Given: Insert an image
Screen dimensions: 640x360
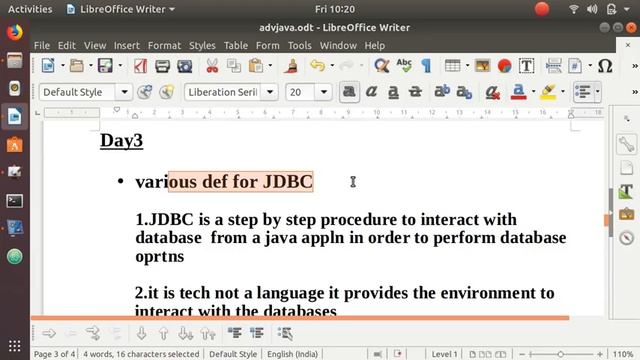Looking at the screenshot, I should pos(482,65).
